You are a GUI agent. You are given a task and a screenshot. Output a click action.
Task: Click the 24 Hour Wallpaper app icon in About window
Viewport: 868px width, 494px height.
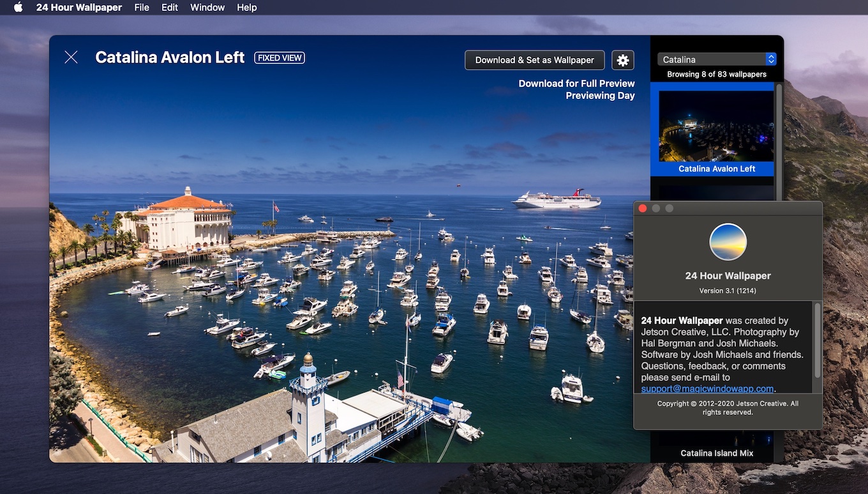[x=728, y=242]
